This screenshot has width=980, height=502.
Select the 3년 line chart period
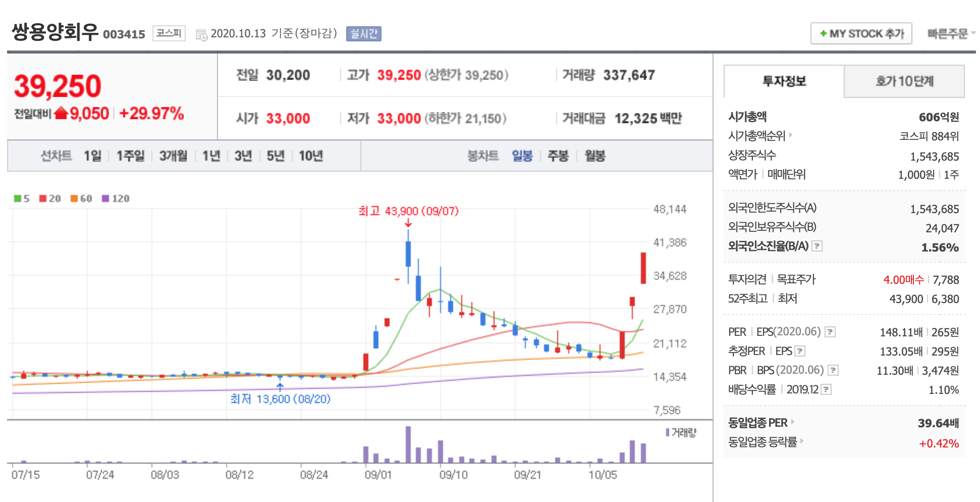tap(243, 156)
